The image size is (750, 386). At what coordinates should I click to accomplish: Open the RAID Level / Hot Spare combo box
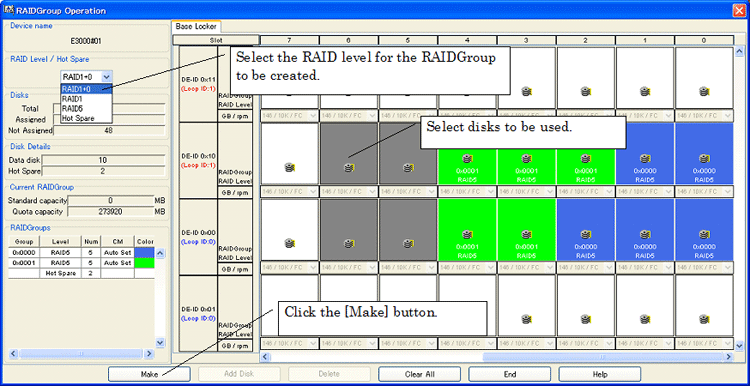tap(87, 76)
